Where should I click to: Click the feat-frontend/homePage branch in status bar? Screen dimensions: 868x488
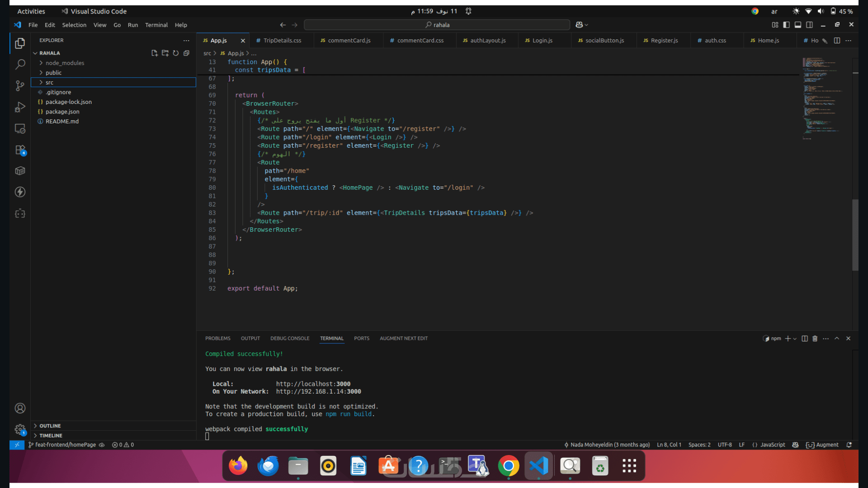pyautogui.click(x=65, y=445)
